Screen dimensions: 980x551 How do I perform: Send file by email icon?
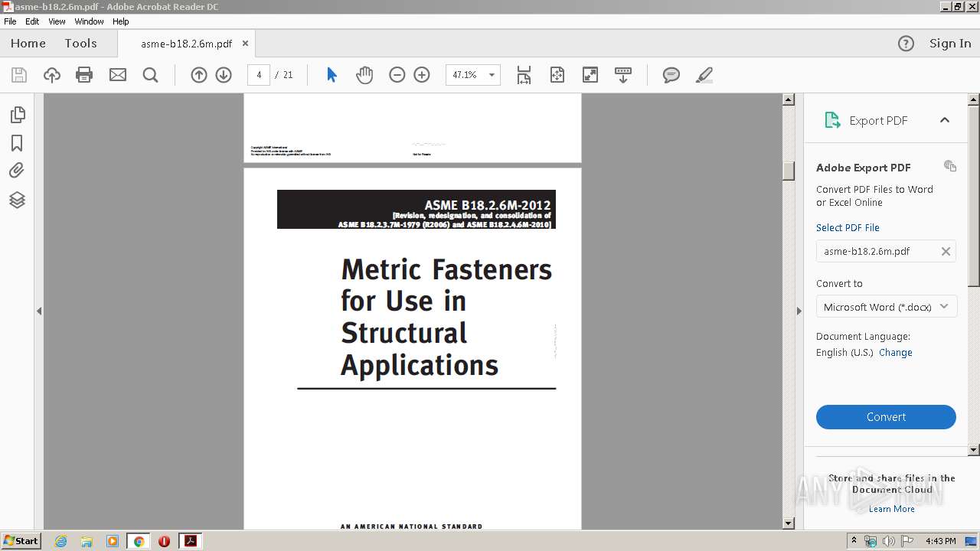[x=118, y=75]
